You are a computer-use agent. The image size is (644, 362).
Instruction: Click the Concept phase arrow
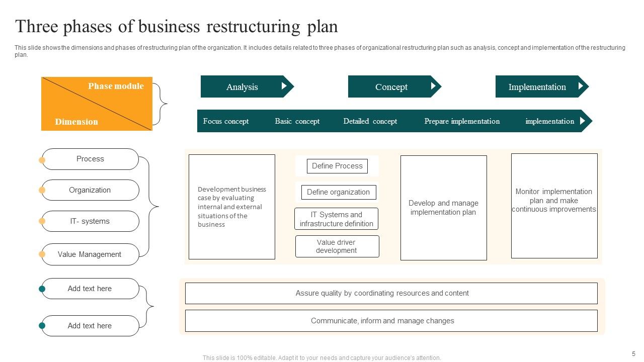click(x=392, y=86)
